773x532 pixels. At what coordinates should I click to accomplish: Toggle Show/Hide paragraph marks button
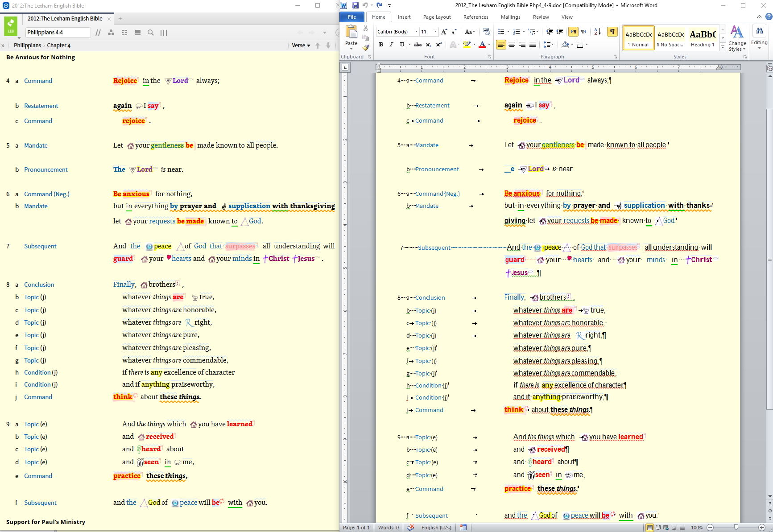tap(612, 32)
